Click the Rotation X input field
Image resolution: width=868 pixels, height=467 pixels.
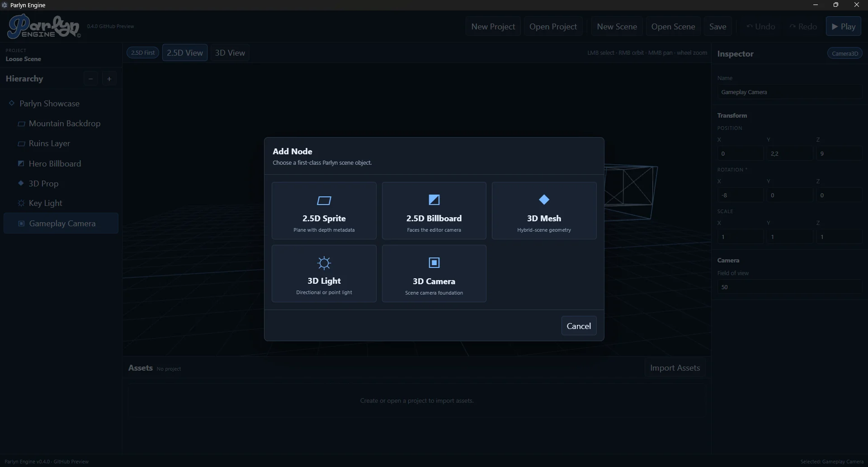coord(740,195)
